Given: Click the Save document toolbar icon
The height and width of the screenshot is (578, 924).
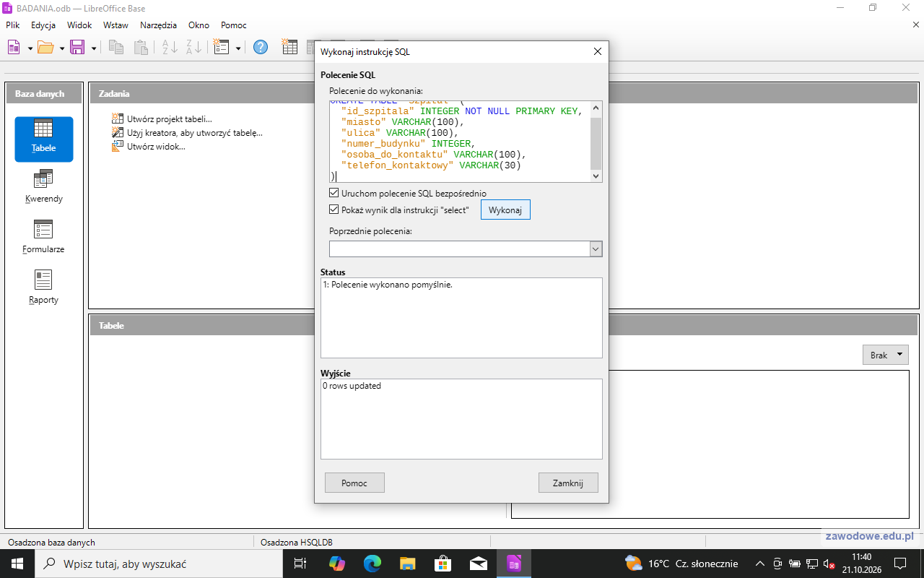Looking at the screenshot, I should pos(77,47).
